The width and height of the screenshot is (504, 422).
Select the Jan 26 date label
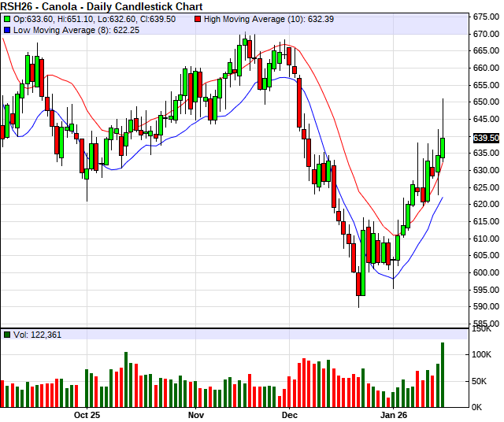tap(394, 414)
